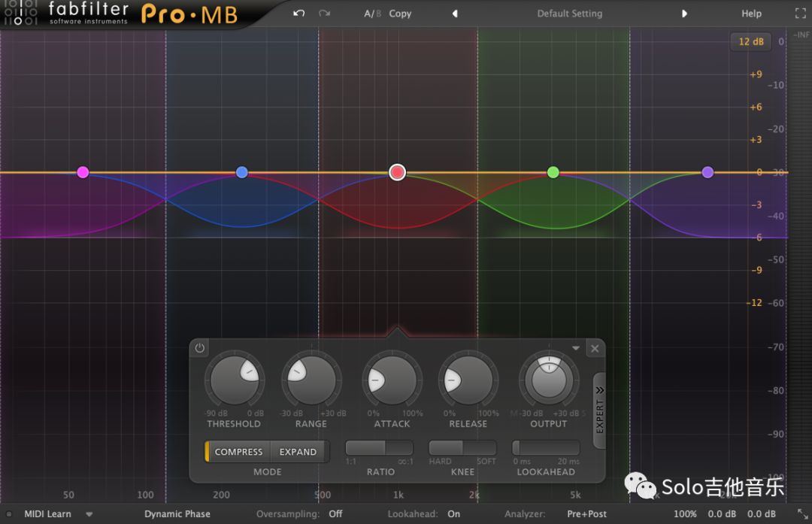The height and width of the screenshot is (524, 812).
Task: Click the Output knob
Action: click(x=549, y=380)
